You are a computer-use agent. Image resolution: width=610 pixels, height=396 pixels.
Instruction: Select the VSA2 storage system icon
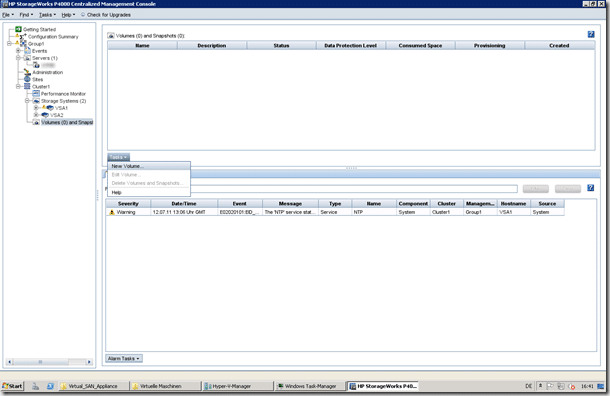45,115
